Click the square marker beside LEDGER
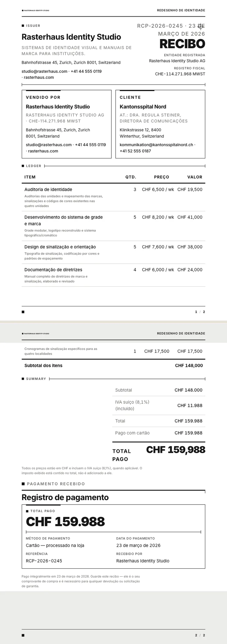Viewport: 227px width, 644px height. (x=23, y=166)
